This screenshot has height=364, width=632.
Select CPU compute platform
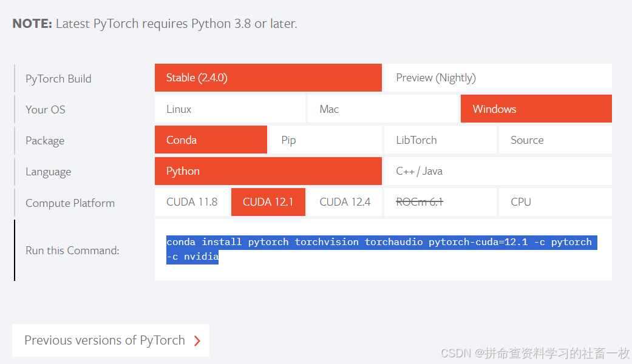coord(556,202)
